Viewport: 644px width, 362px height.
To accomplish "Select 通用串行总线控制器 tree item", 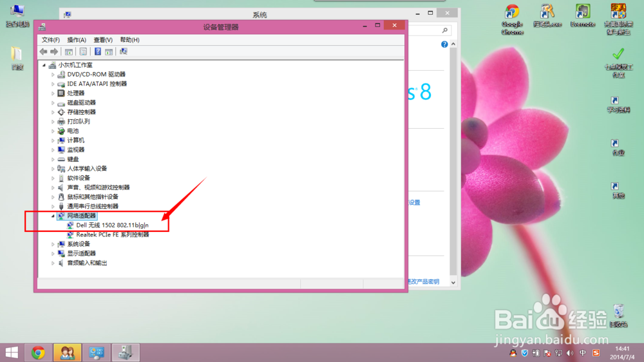I will pyautogui.click(x=93, y=207).
